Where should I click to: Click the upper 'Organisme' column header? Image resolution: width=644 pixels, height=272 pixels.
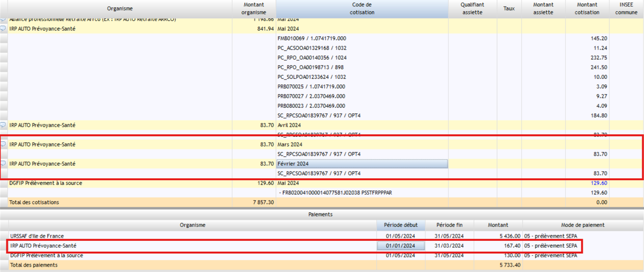[x=120, y=9]
